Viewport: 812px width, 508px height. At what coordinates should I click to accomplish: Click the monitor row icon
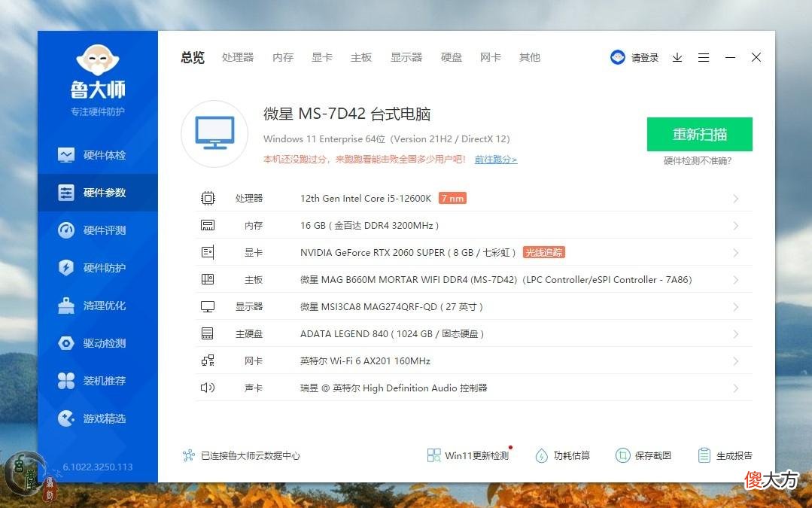pos(208,306)
